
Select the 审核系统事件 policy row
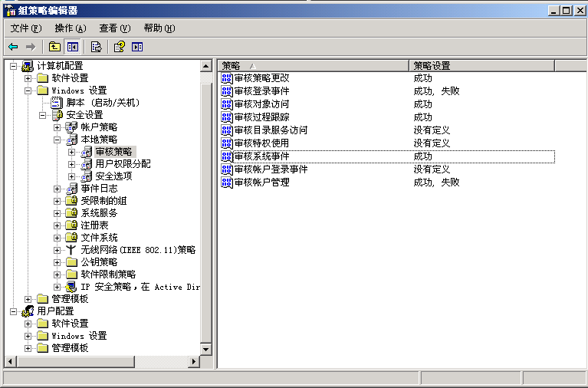coord(387,156)
